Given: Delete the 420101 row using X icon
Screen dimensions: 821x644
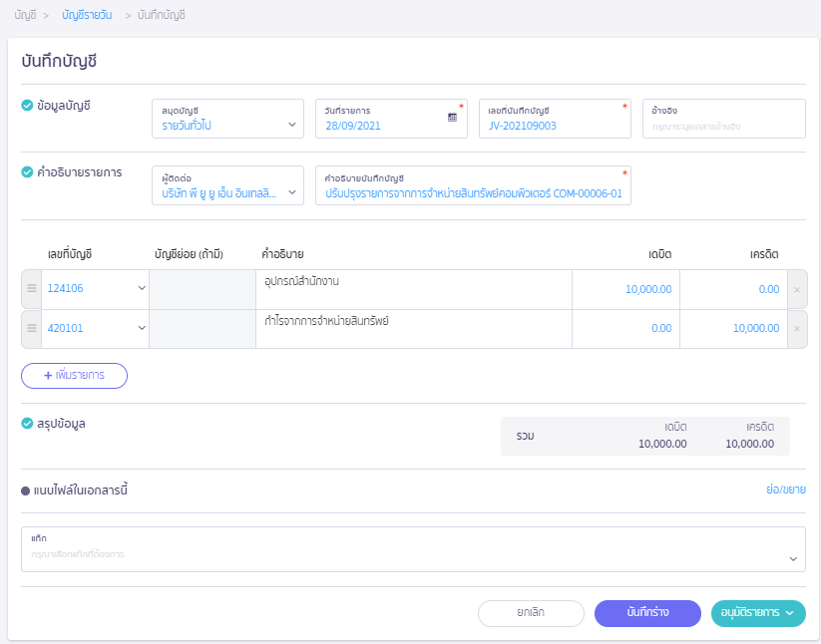Looking at the screenshot, I should 796,329.
